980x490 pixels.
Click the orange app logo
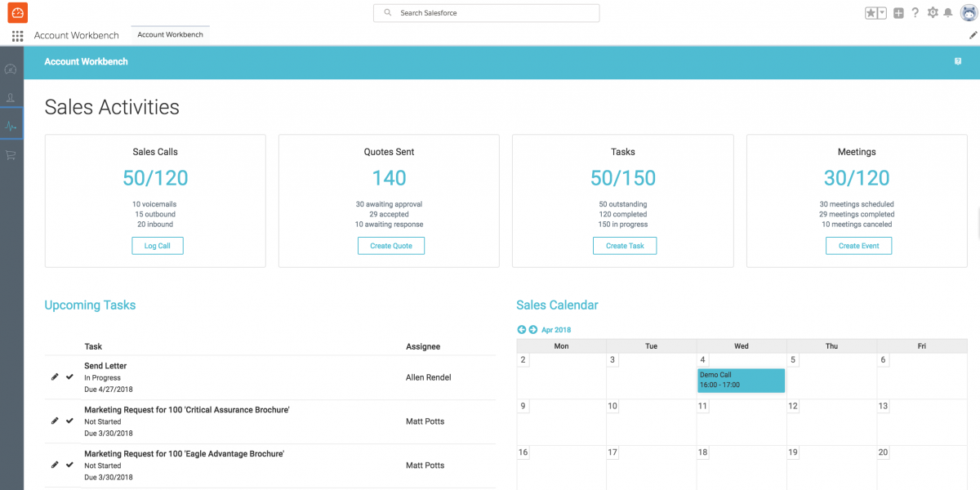(x=17, y=13)
